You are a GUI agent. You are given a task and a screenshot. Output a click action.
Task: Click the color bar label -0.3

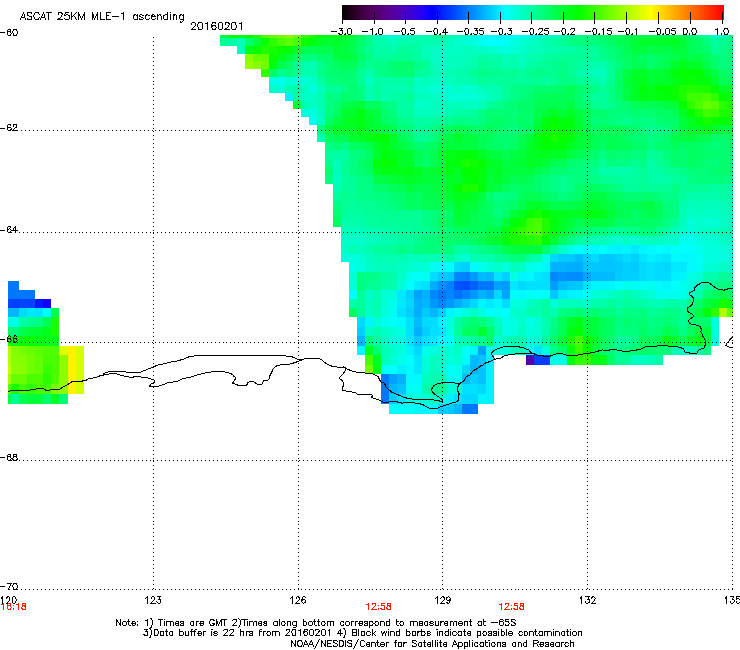pyautogui.click(x=502, y=32)
